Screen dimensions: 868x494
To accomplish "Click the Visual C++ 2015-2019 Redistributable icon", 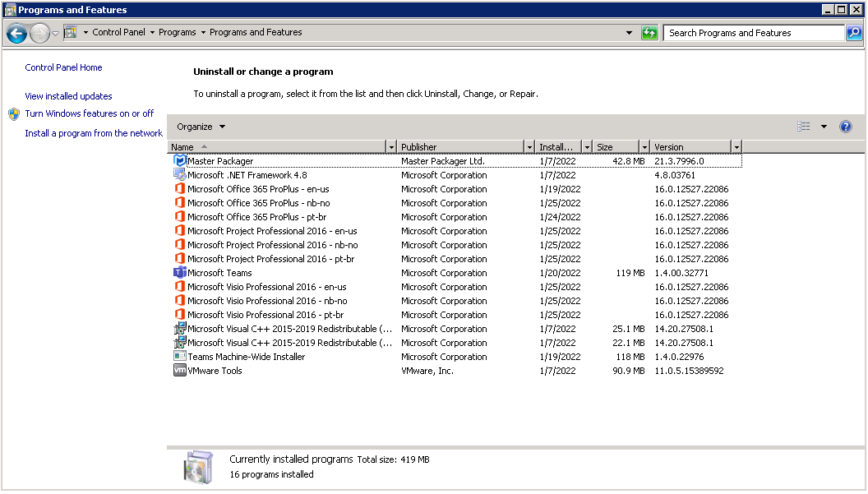I will tap(181, 328).
